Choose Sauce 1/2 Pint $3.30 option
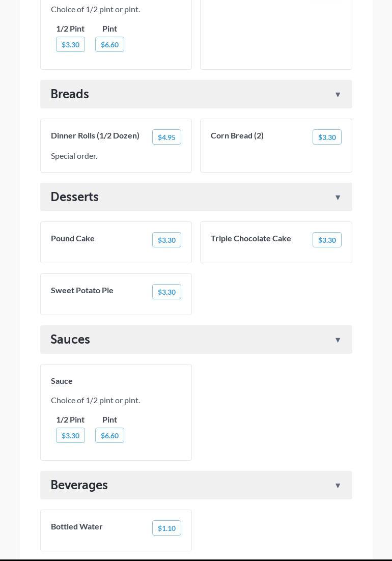The height and width of the screenshot is (561, 392). pos(70,435)
